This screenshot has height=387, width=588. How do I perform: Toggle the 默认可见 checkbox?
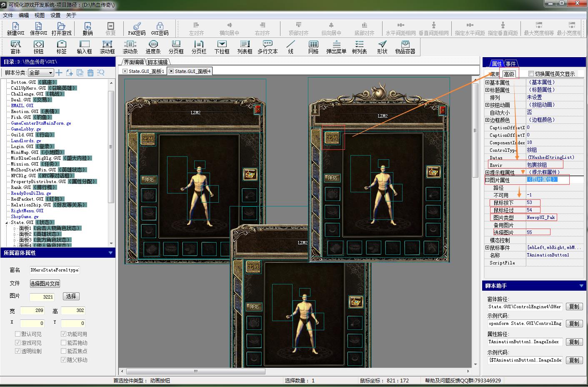(x=18, y=334)
